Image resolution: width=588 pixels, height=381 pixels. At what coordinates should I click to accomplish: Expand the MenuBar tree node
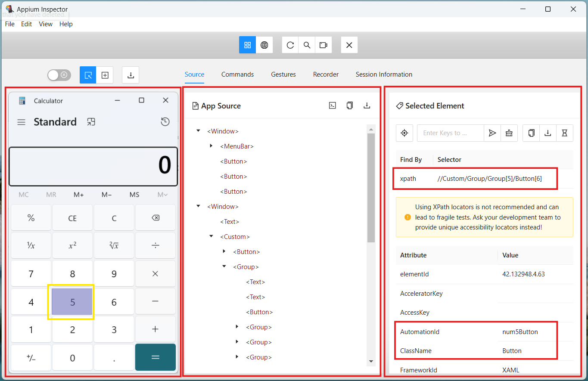coord(211,146)
